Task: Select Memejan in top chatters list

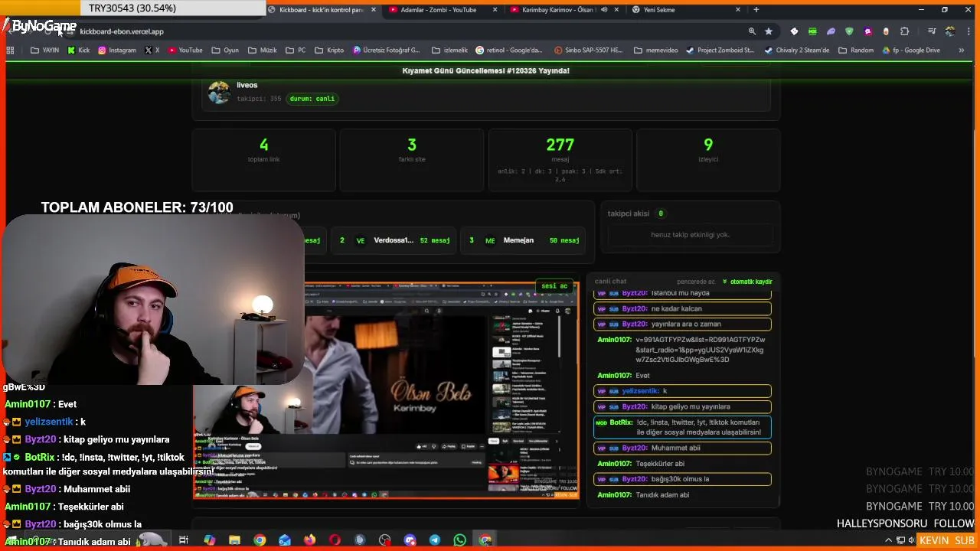Action: 522,240
